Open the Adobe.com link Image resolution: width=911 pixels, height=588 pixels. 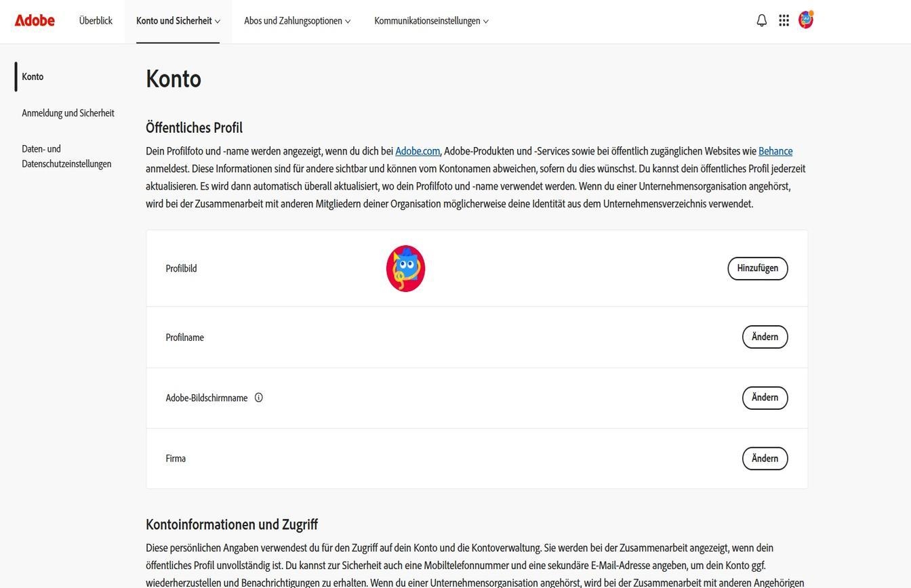click(x=416, y=150)
